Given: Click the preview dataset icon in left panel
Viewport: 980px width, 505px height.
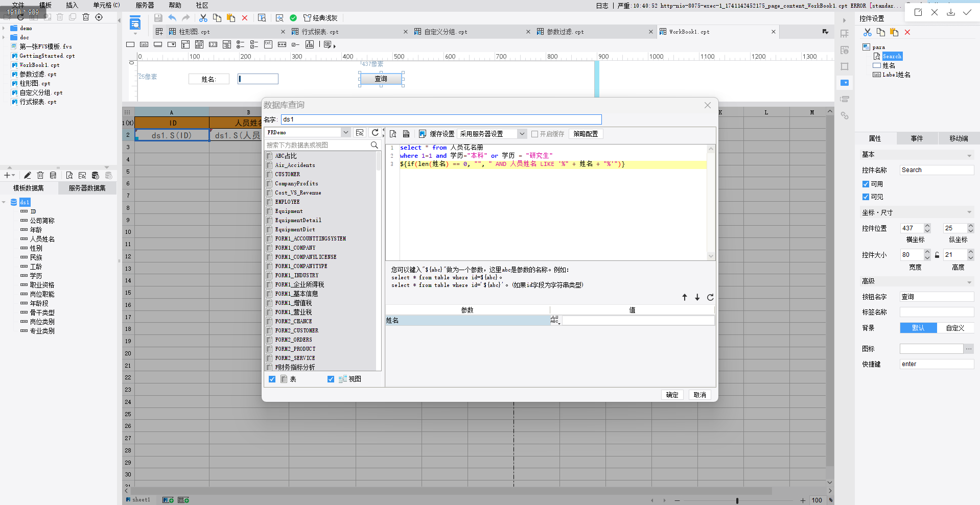Looking at the screenshot, I should click(69, 175).
